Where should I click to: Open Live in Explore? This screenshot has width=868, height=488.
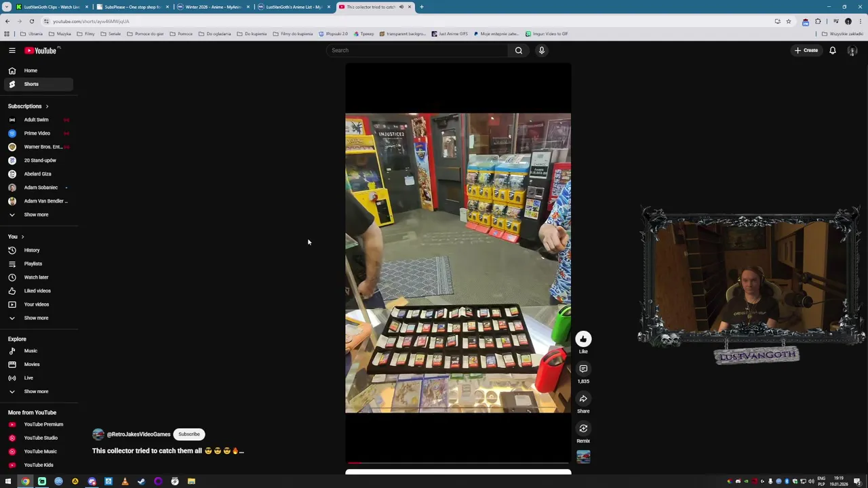pos(39,378)
